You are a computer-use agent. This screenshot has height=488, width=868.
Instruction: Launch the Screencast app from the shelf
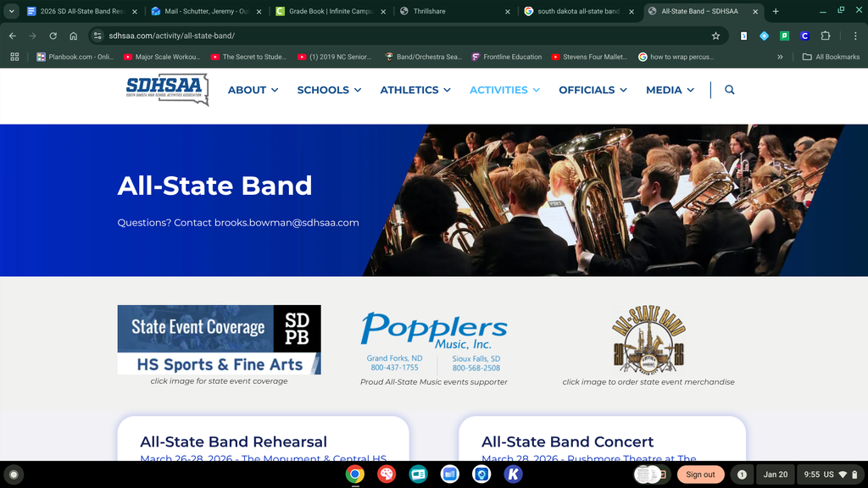[x=418, y=474]
